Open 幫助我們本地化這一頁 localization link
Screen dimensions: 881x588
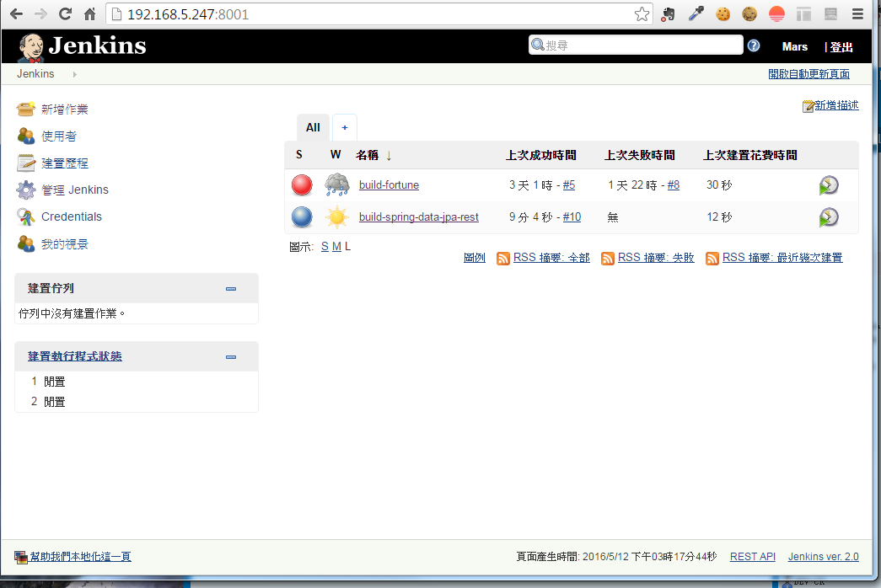[80, 557]
